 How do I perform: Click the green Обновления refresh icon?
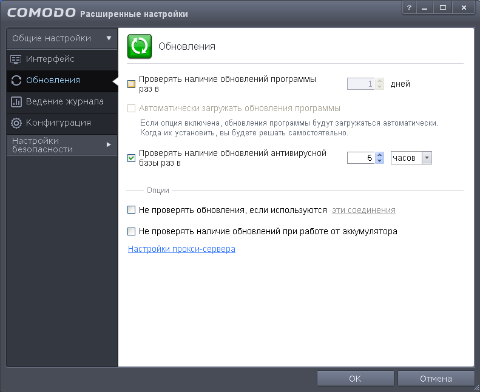coord(139,46)
